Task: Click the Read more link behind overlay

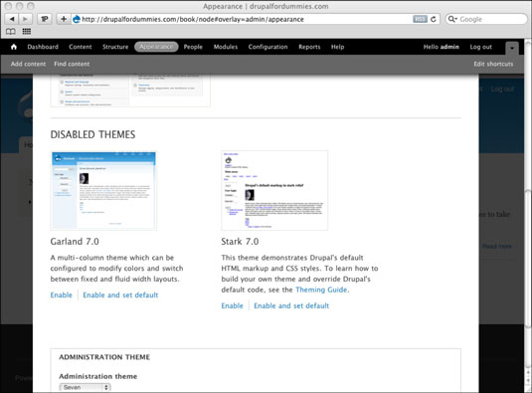Action: (x=497, y=246)
